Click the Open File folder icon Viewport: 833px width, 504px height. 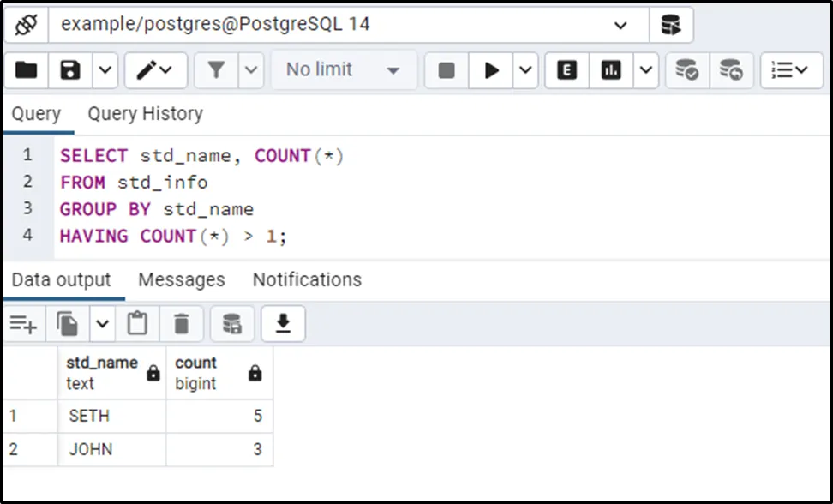click(27, 70)
